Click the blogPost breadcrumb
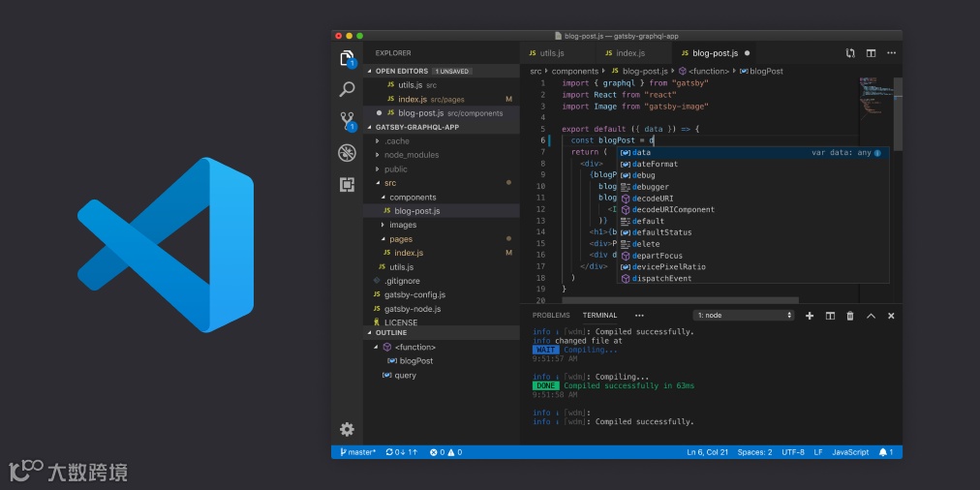This screenshot has height=490, width=980. [761, 72]
